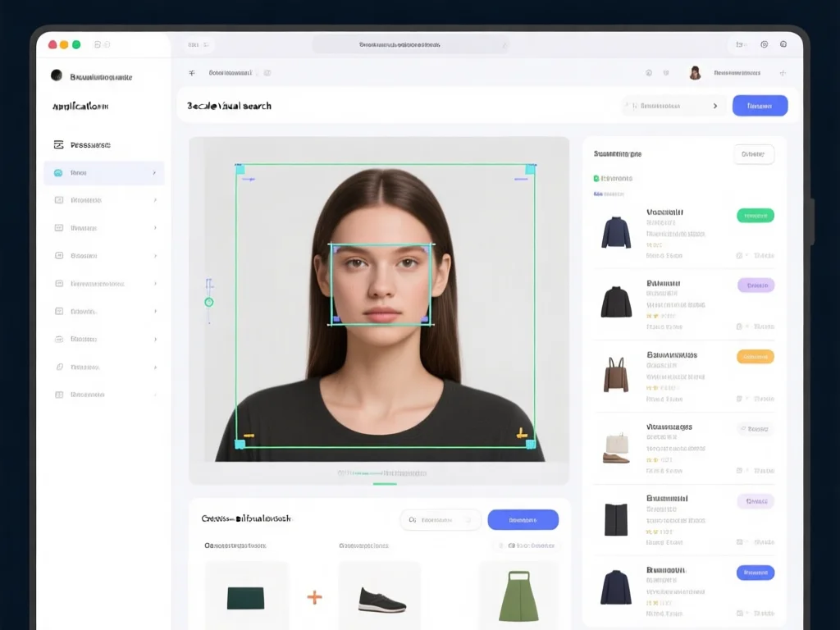840x630 pixels.
Task: Expand the second sidebar item's chevron
Action: tap(155, 200)
